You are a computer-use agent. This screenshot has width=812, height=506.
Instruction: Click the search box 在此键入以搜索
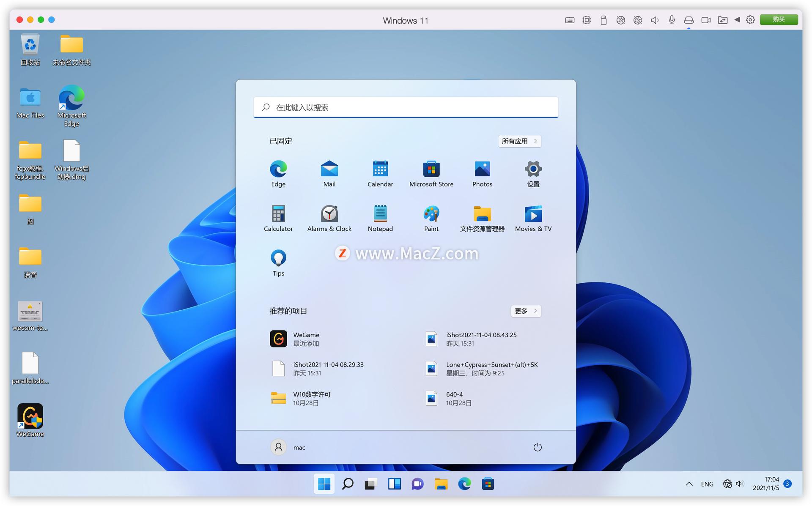(406, 107)
